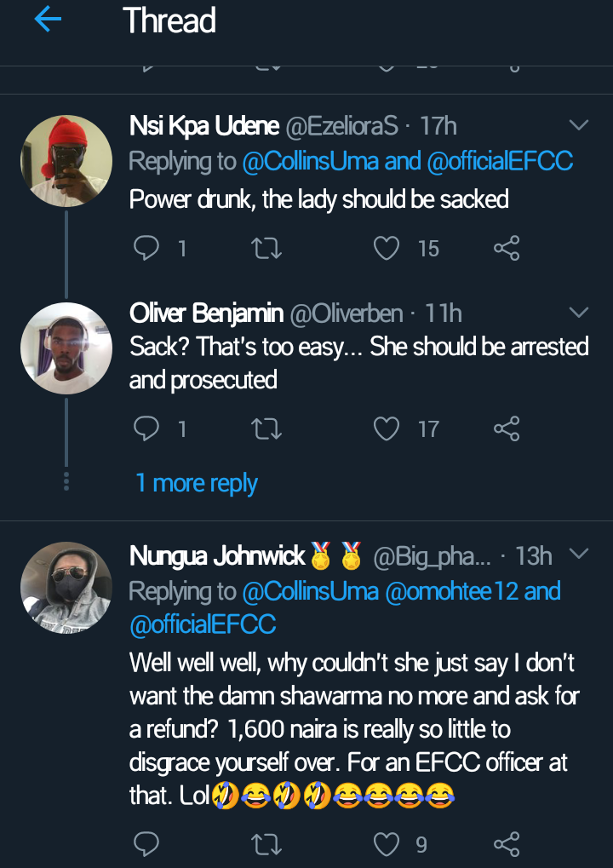Like Nungua Johnwick's shawarma tweet
Viewport: 613px width, 868px height.
tap(387, 844)
